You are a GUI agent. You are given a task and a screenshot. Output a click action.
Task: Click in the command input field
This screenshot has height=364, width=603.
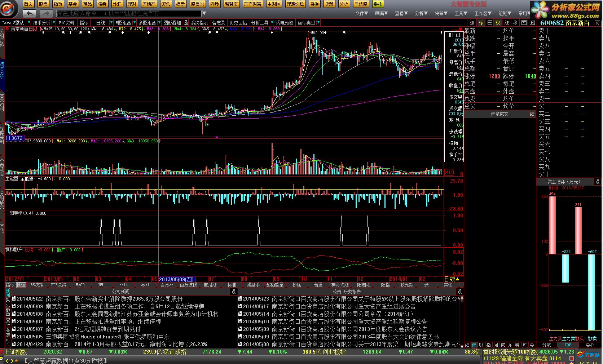pyautogui.click(x=129, y=13)
